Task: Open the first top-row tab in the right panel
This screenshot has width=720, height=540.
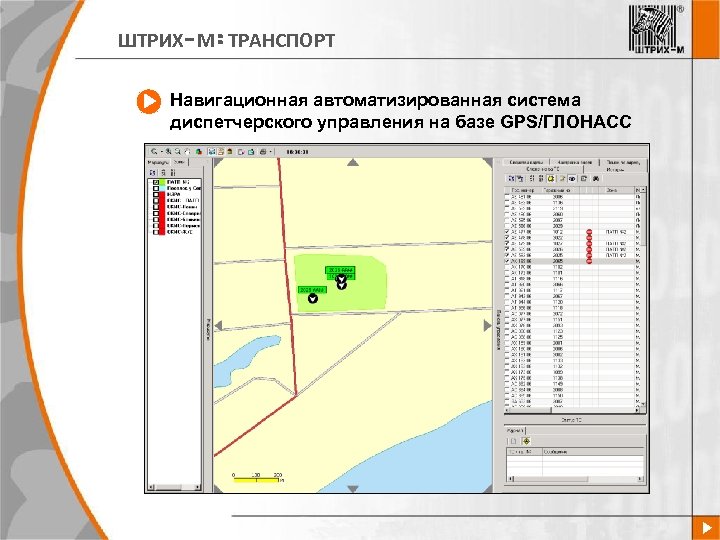Action: 527,162
